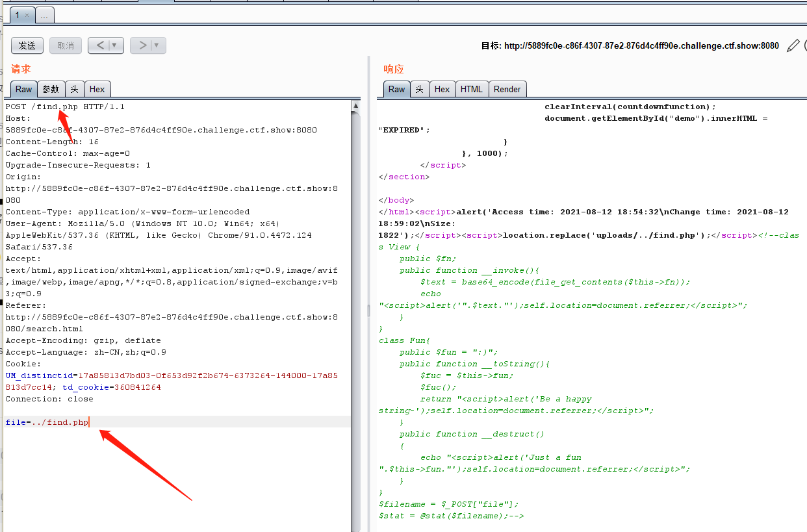
Task: Click the '$fuc();' line in response
Action: click(x=439, y=386)
